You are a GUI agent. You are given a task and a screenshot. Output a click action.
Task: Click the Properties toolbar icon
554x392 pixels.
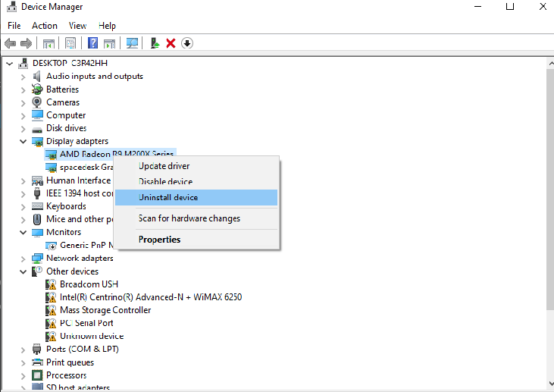click(70, 43)
